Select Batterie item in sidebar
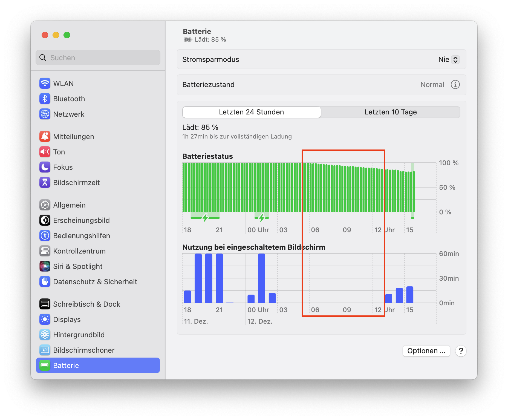508x420 pixels. point(98,366)
